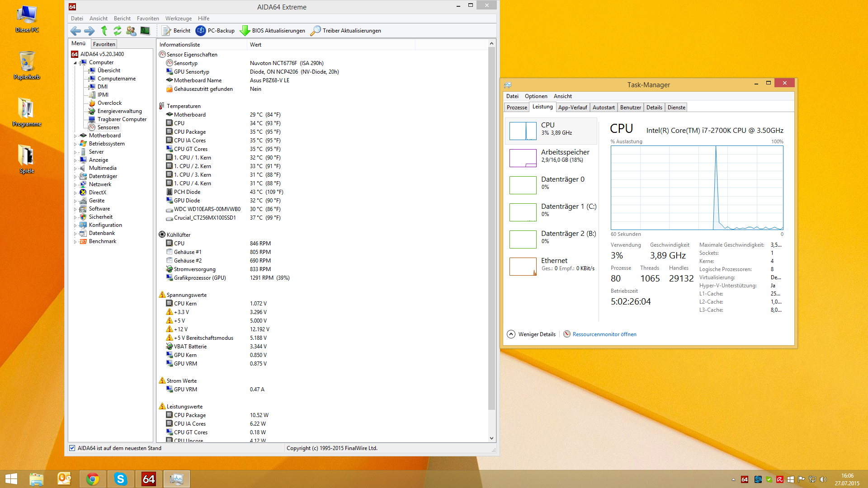Select Overclock in the Computer tree
The width and height of the screenshot is (868, 488).
109,103
